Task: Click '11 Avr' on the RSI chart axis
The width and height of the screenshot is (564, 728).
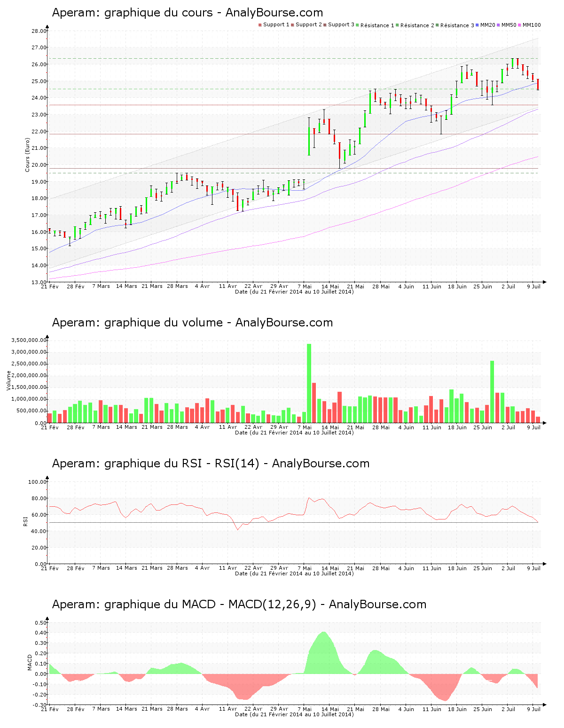Action: click(x=228, y=568)
